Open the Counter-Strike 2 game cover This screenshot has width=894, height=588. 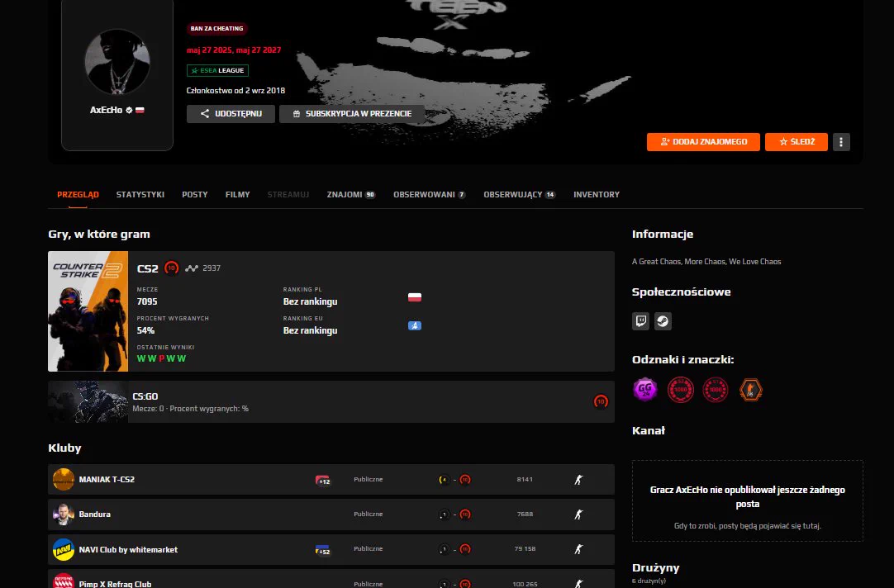(x=88, y=311)
